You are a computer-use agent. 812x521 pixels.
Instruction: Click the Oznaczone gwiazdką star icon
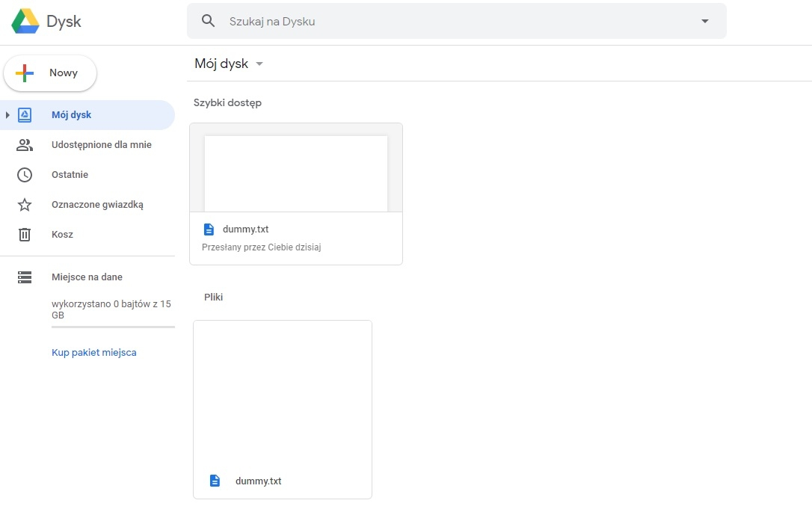(x=25, y=205)
